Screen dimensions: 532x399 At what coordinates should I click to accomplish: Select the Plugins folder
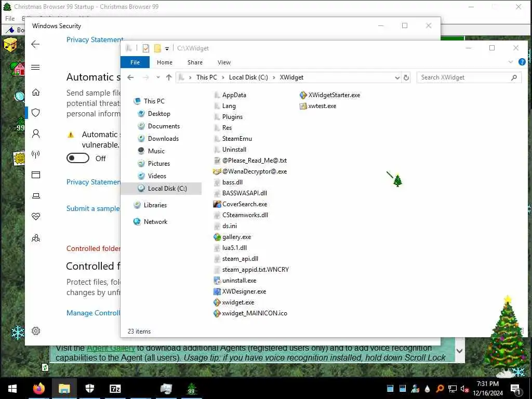coord(229,117)
